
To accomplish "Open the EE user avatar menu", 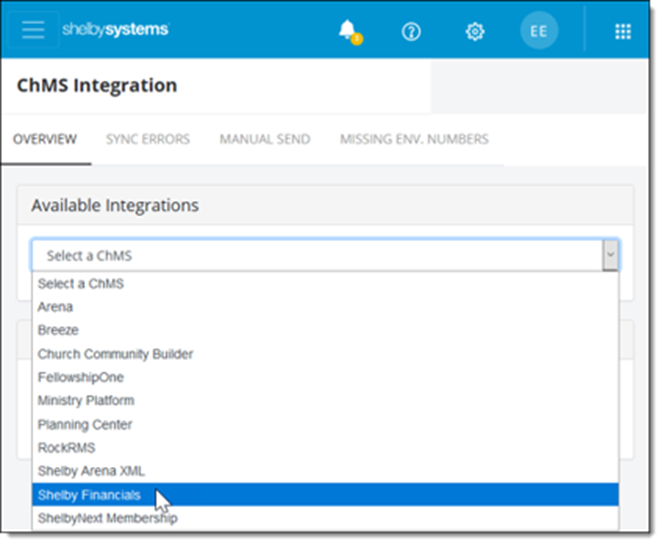I will click(538, 31).
